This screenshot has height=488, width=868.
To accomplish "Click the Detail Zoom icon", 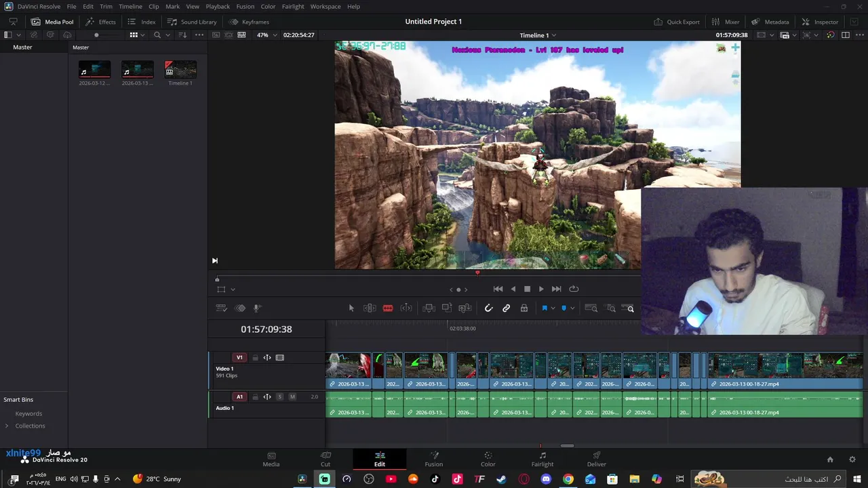I will click(x=611, y=308).
